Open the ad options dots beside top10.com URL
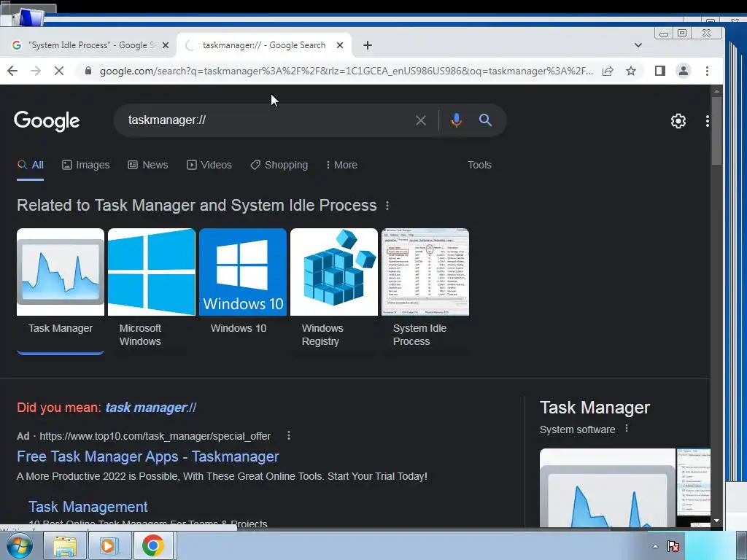 click(x=289, y=436)
